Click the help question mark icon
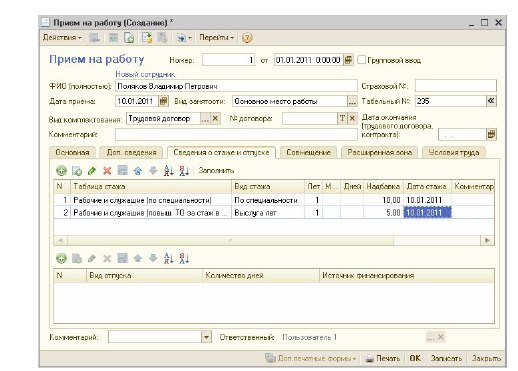Viewport: 518px width, 371px height. [x=247, y=38]
